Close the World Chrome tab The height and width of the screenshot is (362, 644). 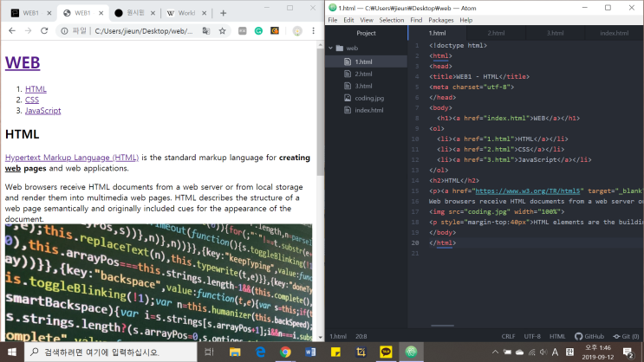(205, 13)
